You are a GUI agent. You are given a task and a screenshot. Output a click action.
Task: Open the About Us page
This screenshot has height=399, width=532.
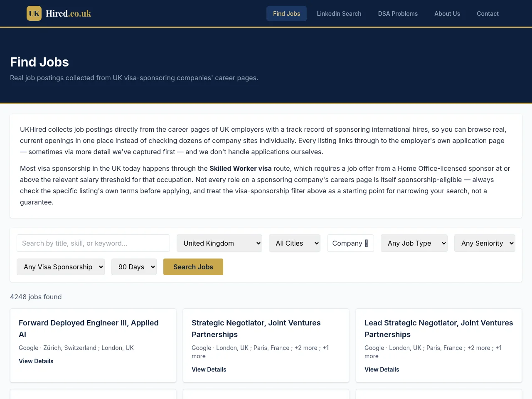447,13
